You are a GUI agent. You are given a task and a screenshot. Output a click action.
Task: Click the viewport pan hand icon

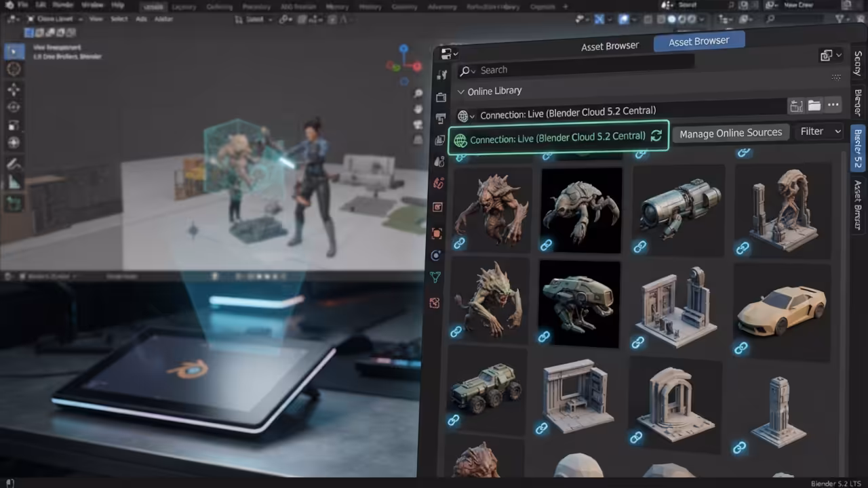(418, 110)
